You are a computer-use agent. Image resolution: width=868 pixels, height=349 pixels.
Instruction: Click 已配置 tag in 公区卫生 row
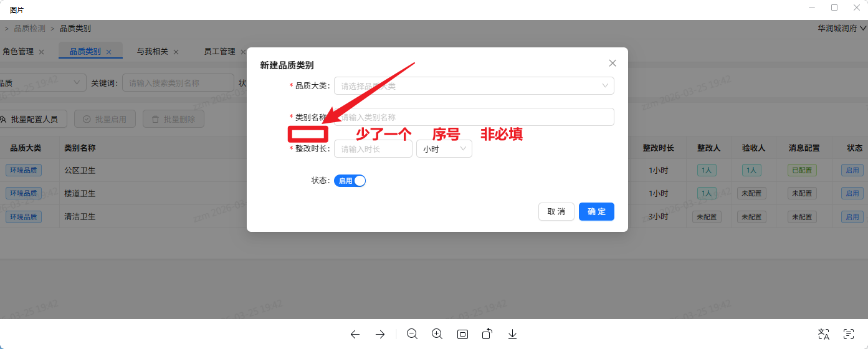pos(803,170)
